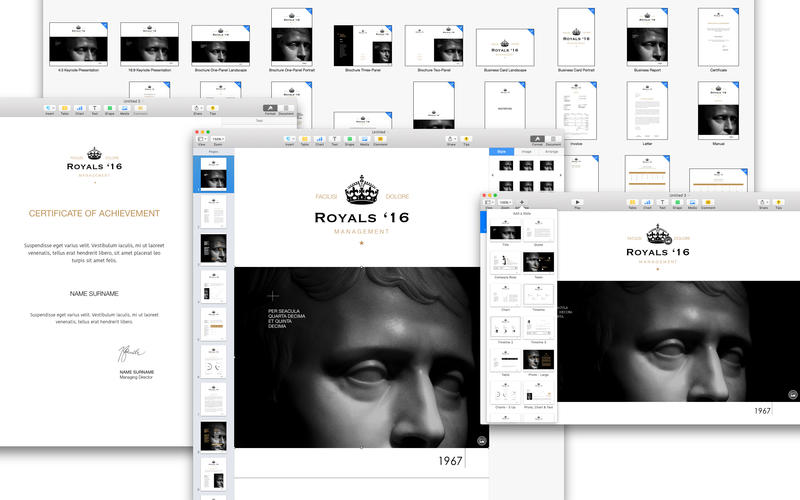Click Table icon in center Pages toolbar
The height and width of the screenshot is (500, 800).
click(x=305, y=139)
